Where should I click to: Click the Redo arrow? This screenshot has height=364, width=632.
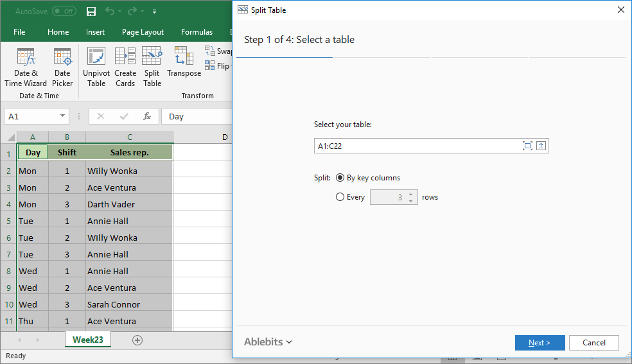point(132,12)
